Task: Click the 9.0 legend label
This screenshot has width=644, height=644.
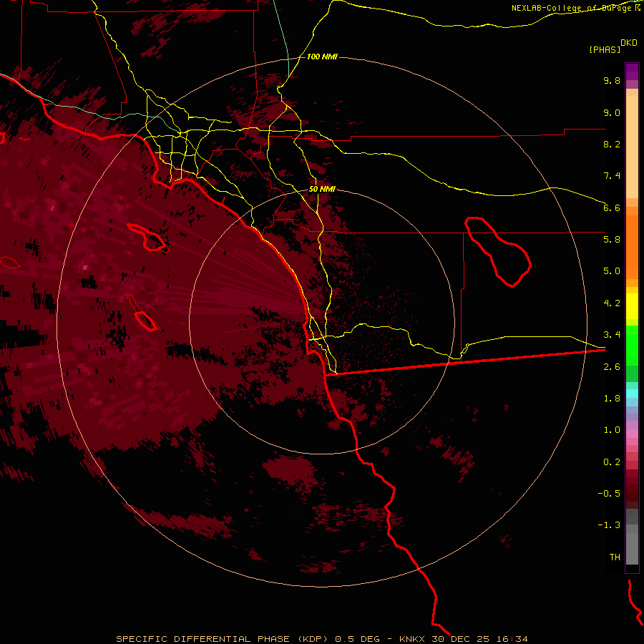Action: point(612,112)
